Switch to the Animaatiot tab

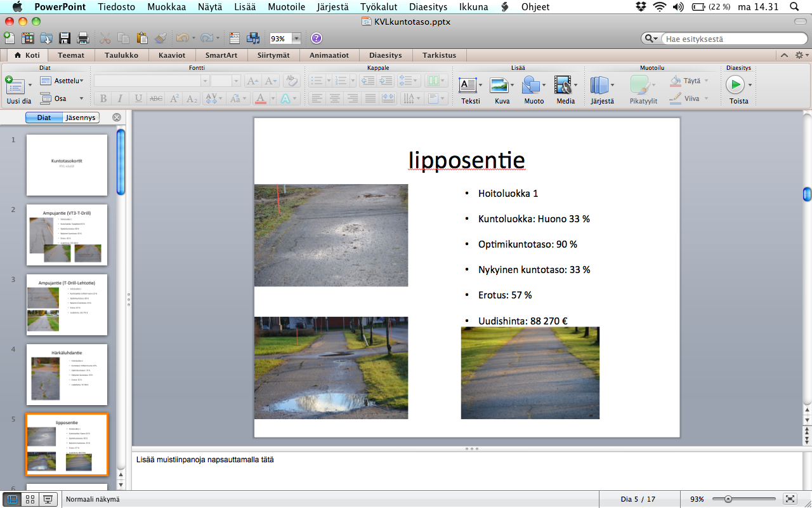(x=329, y=55)
